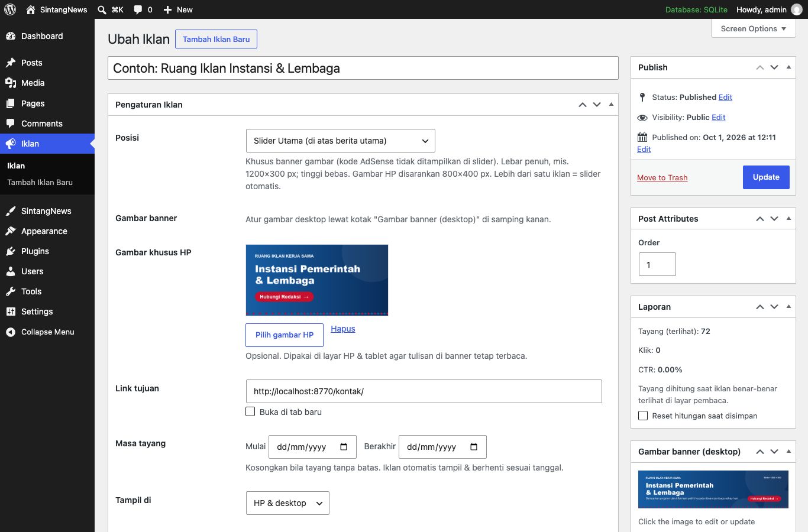Open the Users menu

(47, 271)
